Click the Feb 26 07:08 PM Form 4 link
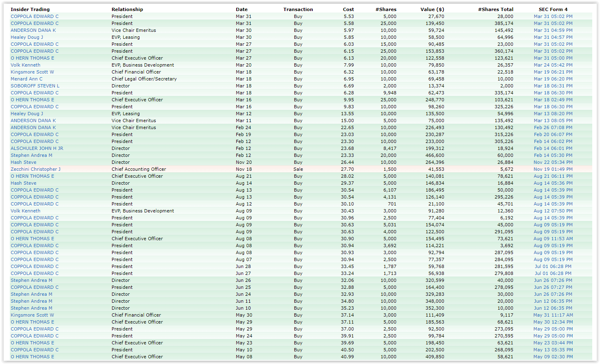Viewport: 600px width, 364px height. [x=553, y=127]
